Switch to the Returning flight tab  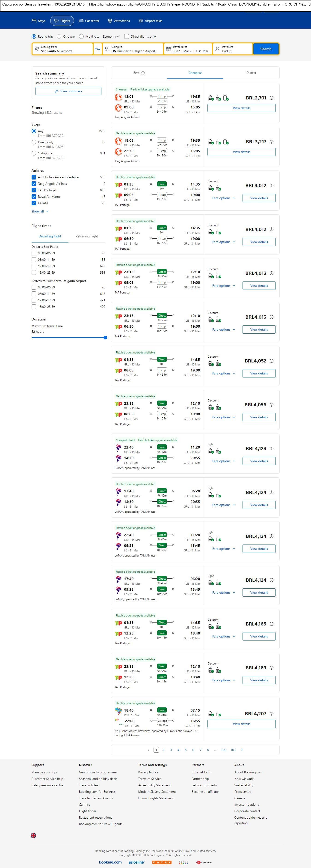[87, 236]
